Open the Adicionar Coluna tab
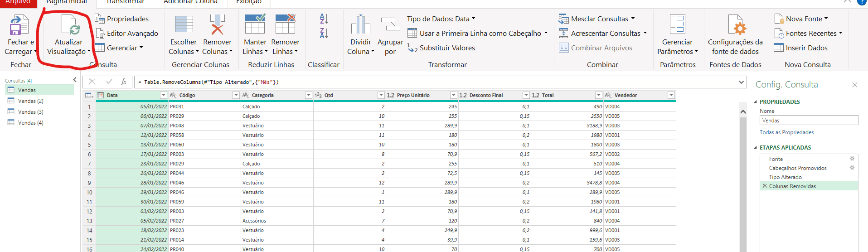Viewport: 868px width, 252px height. point(190,2)
